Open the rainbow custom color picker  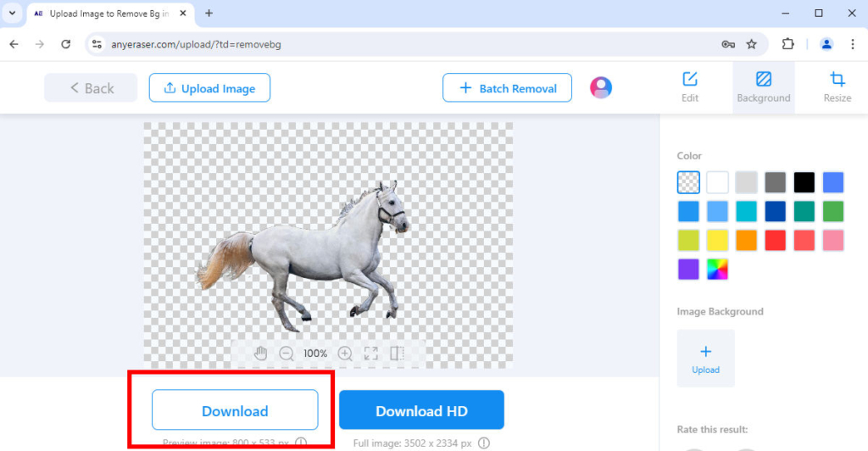tap(717, 270)
